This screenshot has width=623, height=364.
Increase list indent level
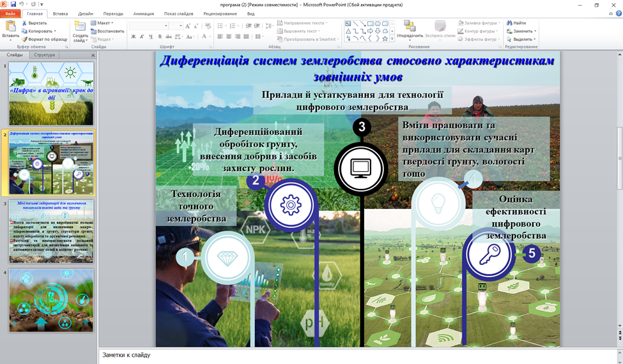257,26
